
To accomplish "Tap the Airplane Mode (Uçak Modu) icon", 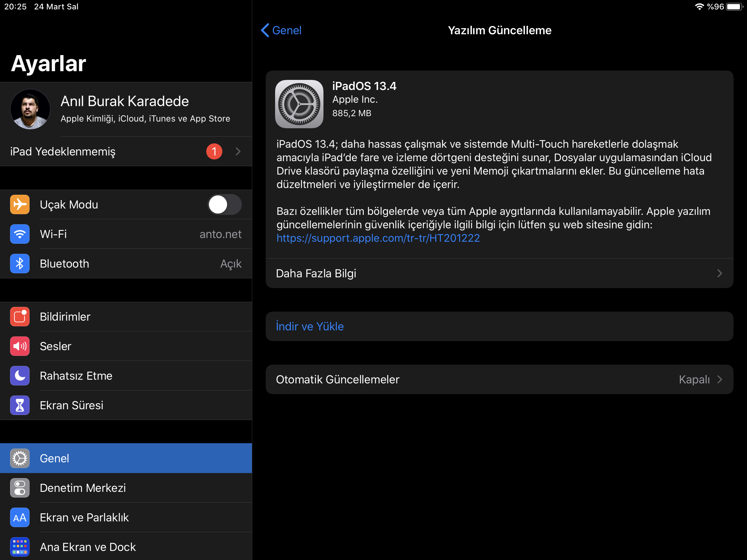I will pyautogui.click(x=19, y=204).
